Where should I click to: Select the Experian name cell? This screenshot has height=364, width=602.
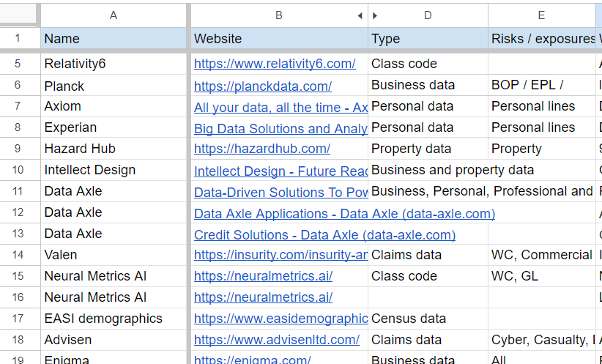click(114, 127)
